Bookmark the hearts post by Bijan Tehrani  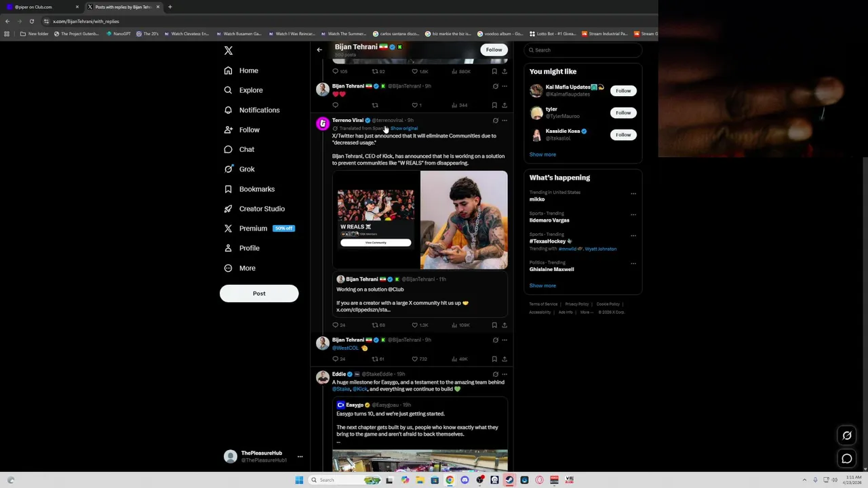click(x=494, y=105)
